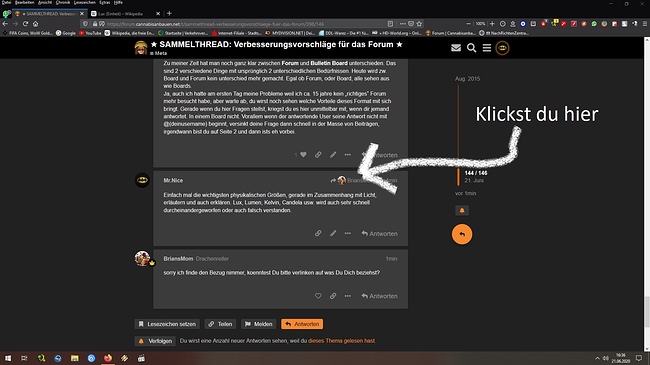Viewport: 650px width, 365px height.
Task: Open the forum search magnifier
Action: pos(471,48)
